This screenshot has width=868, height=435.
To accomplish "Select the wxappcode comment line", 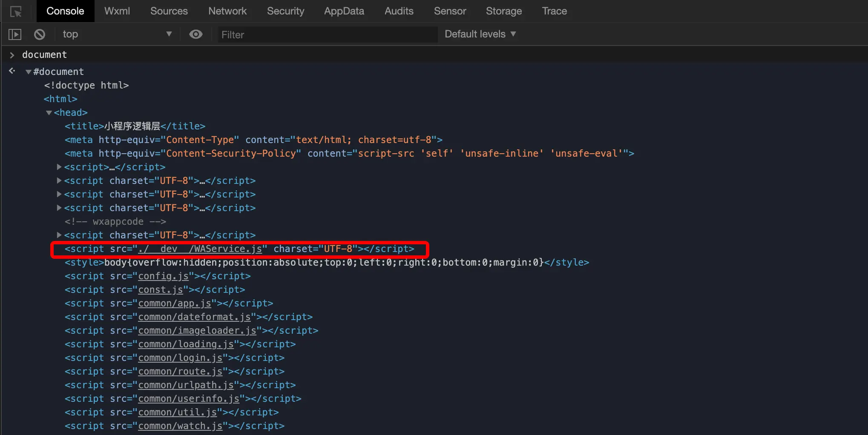I will coord(115,222).
